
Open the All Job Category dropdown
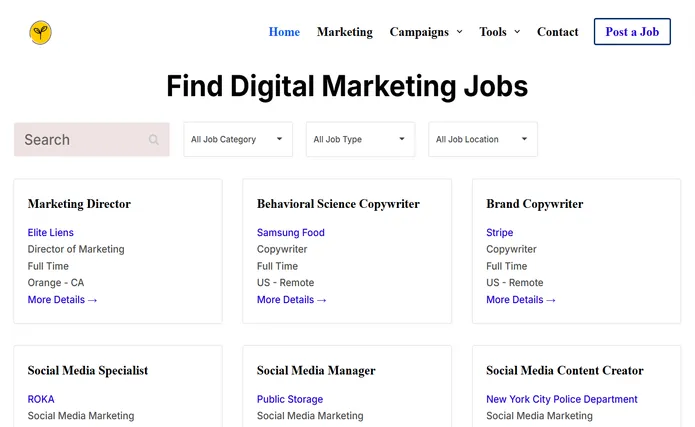(x=238, y=139)
